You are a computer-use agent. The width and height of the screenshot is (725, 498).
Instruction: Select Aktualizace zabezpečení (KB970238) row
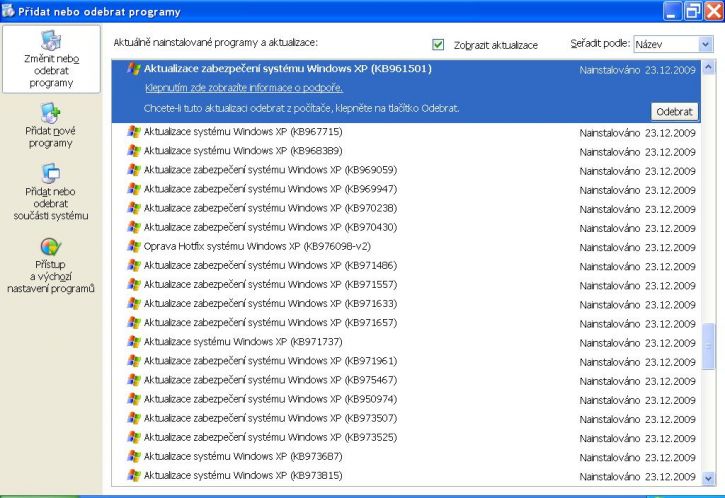tap(406, 208)
